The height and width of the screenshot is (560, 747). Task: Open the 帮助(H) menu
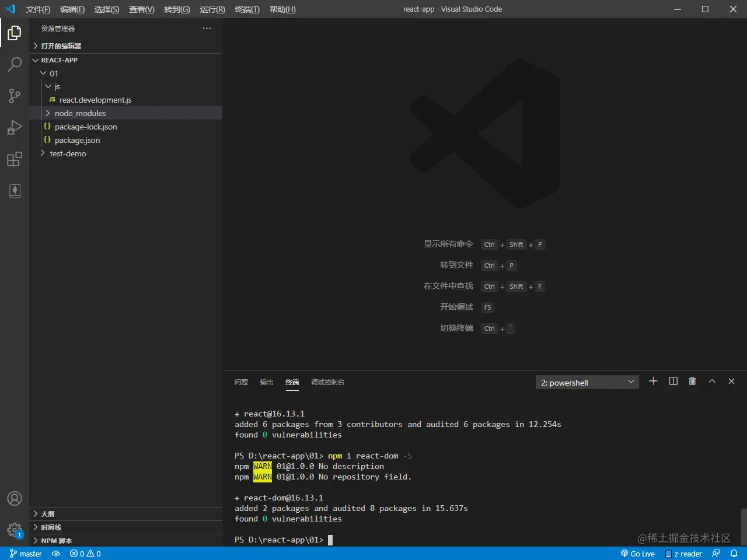click(x=282, y=9)
